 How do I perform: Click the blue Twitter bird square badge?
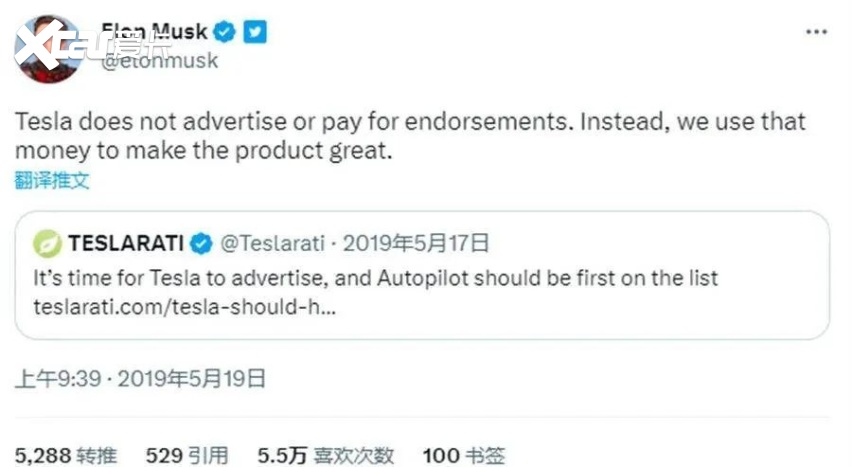(x=255, y=31)
